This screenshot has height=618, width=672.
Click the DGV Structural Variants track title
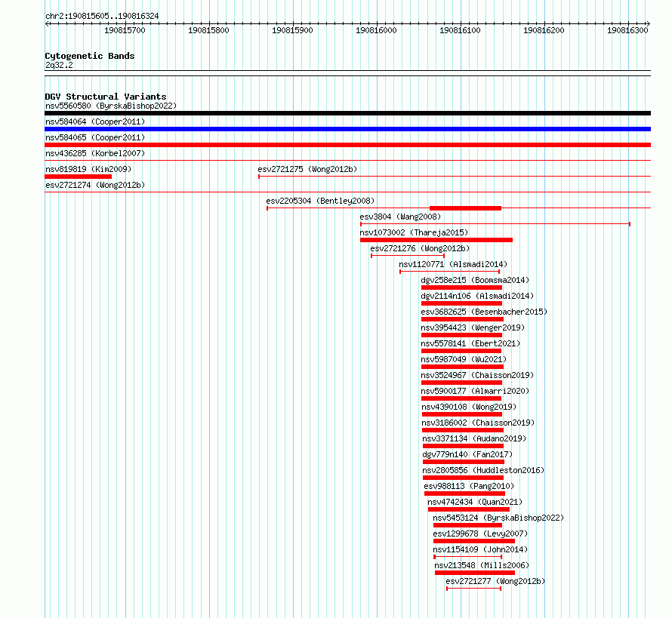tap(106, 97)
